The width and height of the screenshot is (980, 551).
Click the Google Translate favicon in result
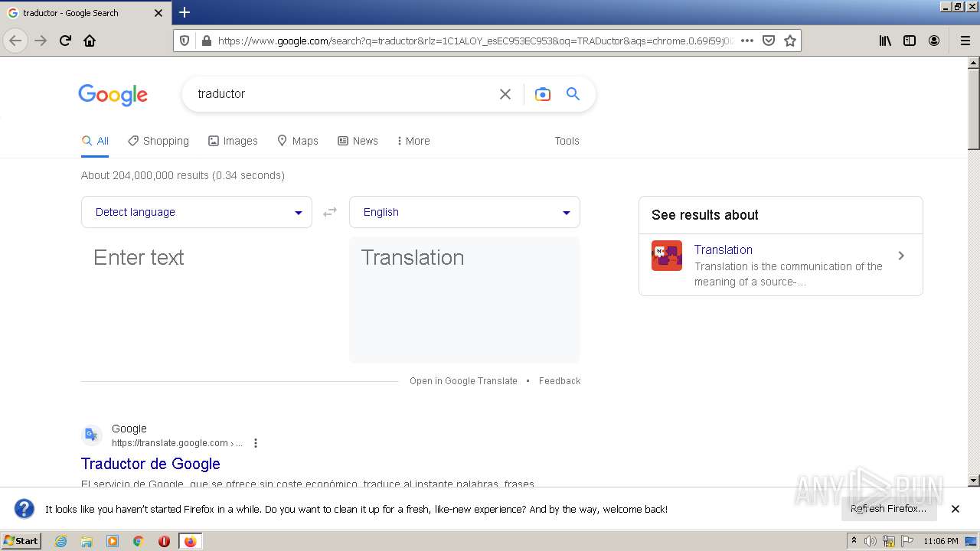[x=92, y=435]
